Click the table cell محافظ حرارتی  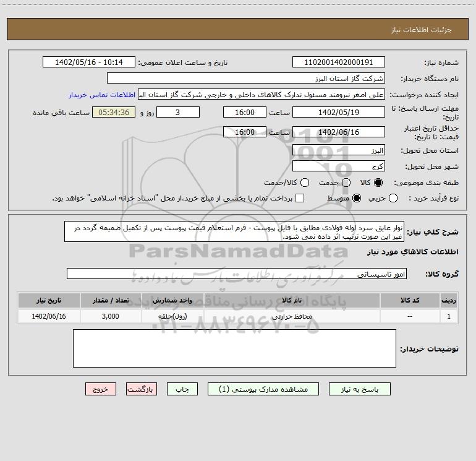point(292,316)
